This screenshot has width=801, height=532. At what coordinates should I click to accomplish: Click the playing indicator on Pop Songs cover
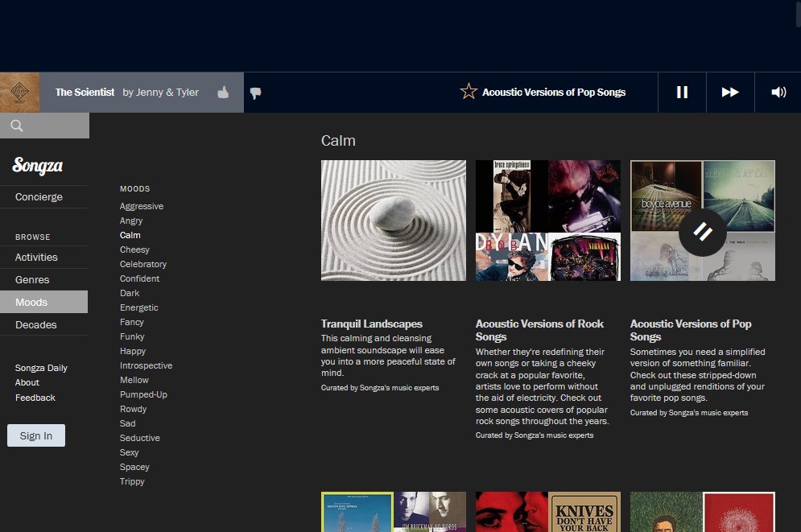click(703, 233)
